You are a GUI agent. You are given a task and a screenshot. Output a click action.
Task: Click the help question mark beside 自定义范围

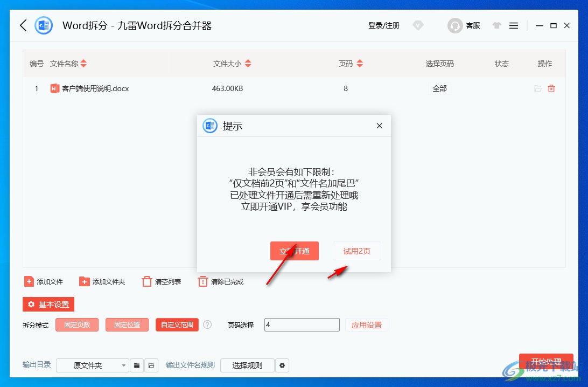click(207, 324)
